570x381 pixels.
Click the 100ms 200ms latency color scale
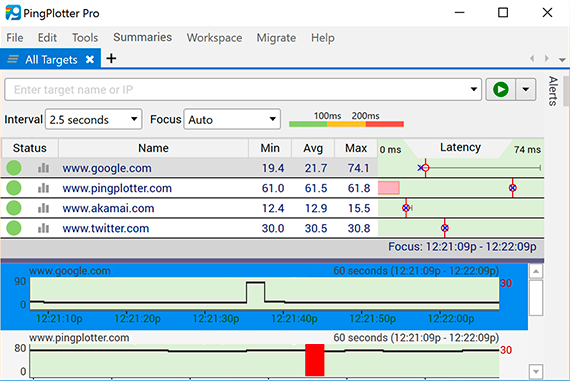point(346,119)
